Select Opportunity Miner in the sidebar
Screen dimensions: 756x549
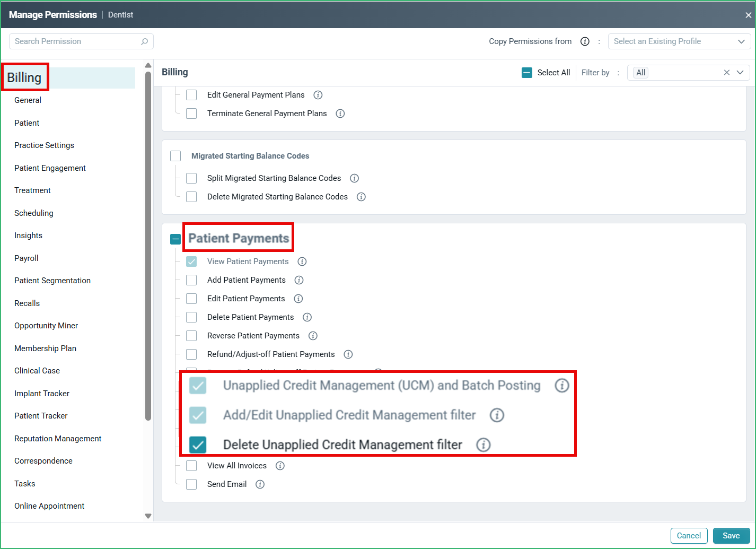click(46, 326)
